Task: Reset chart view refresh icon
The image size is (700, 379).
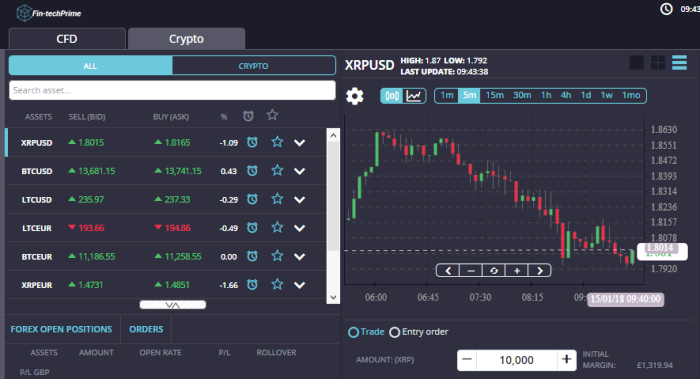Action: [x=494, y=271]
